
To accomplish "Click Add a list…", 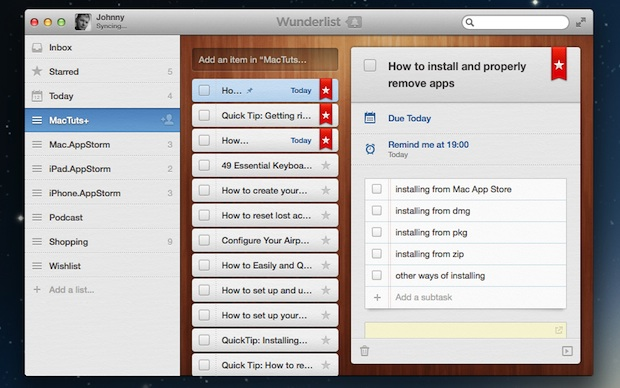I will click(x=71, y=290).
